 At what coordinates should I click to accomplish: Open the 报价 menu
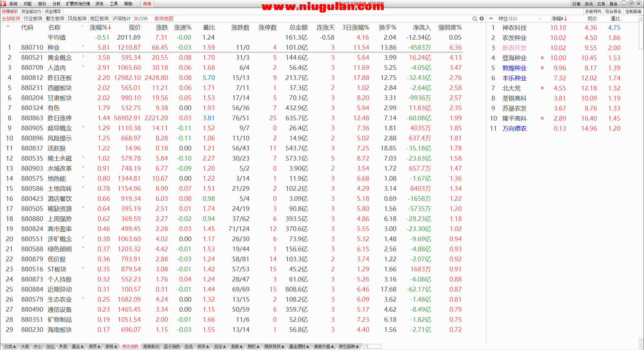[42, 4]
